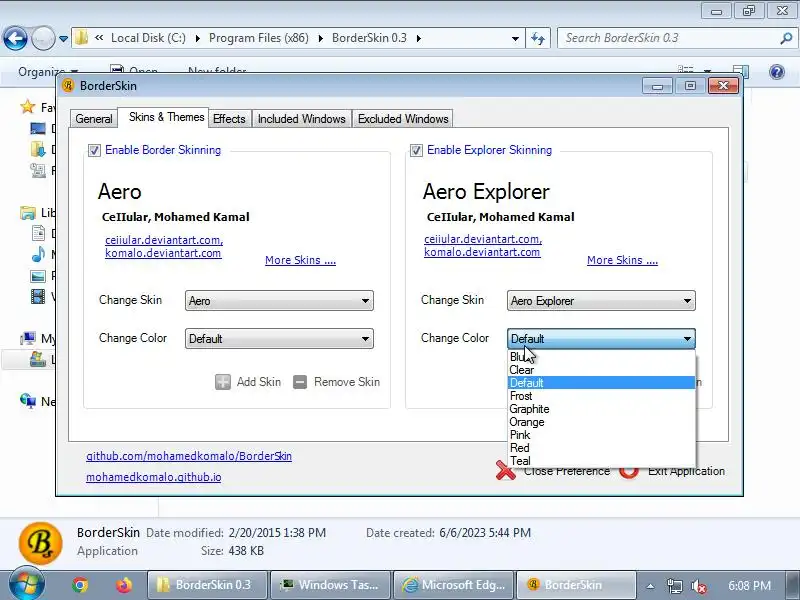Choose Graphite in the color list

[602, 409]
